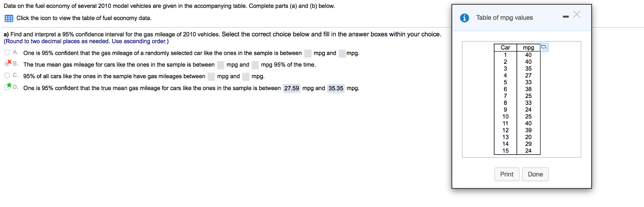
Task: Click "Click the icon to view the table" link text
Action: tap(84, 18)
